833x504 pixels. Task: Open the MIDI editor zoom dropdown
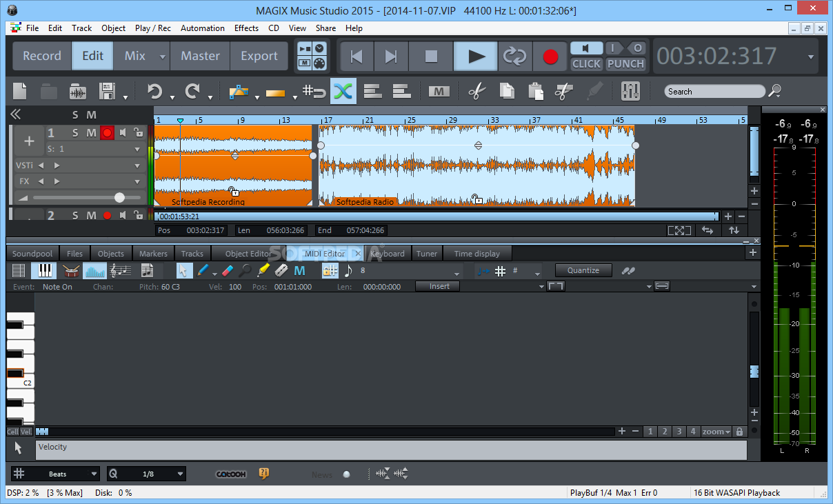716,432
